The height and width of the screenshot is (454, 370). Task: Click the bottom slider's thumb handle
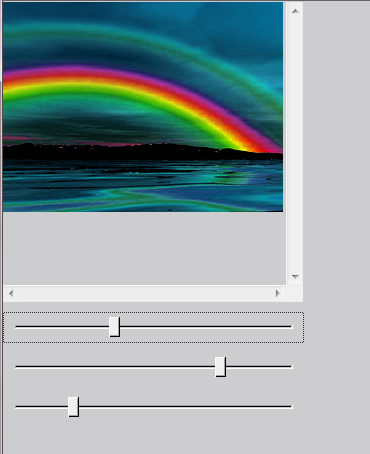point(74,407)
